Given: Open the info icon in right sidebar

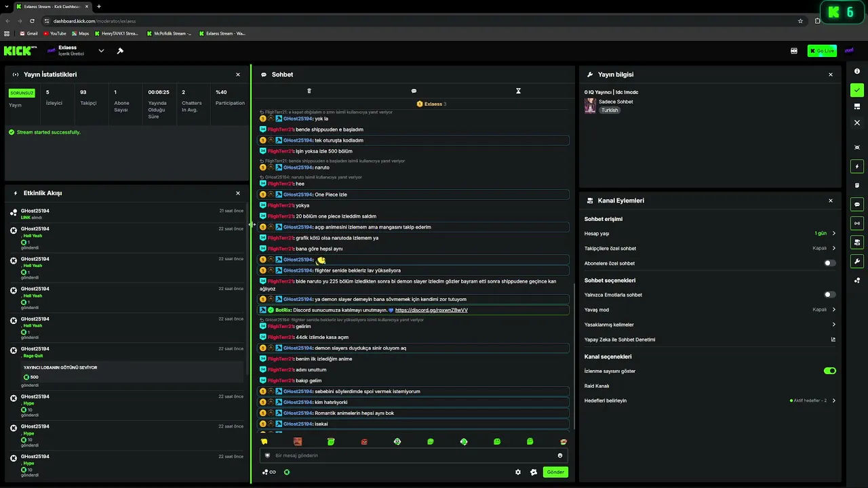Looking at the screenshot, I should pos(857,71).
